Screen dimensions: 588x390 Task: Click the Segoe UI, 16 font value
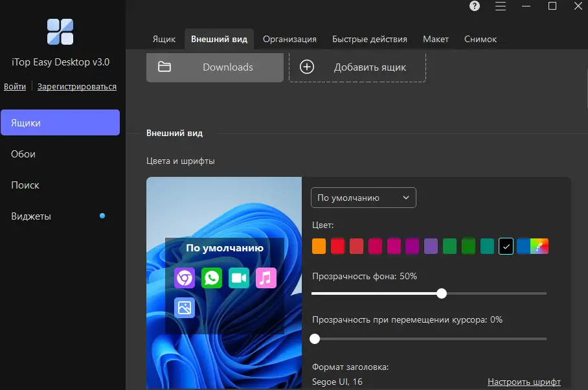click(x=337, y=382)
